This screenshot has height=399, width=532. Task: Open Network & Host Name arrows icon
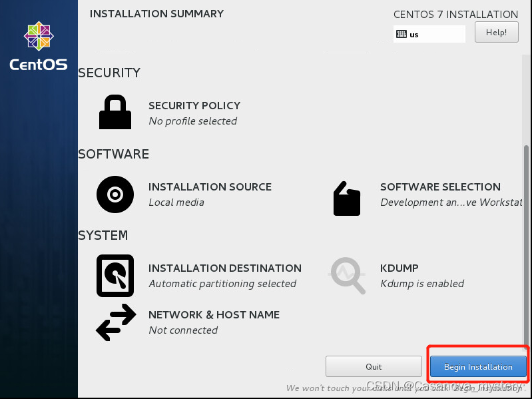(x=116, y=322)
